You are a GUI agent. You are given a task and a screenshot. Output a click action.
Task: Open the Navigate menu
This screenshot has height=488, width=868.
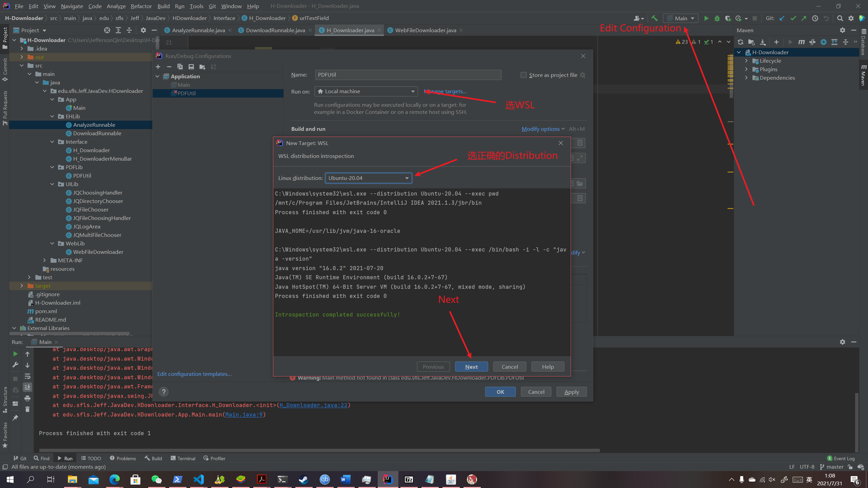72,6
